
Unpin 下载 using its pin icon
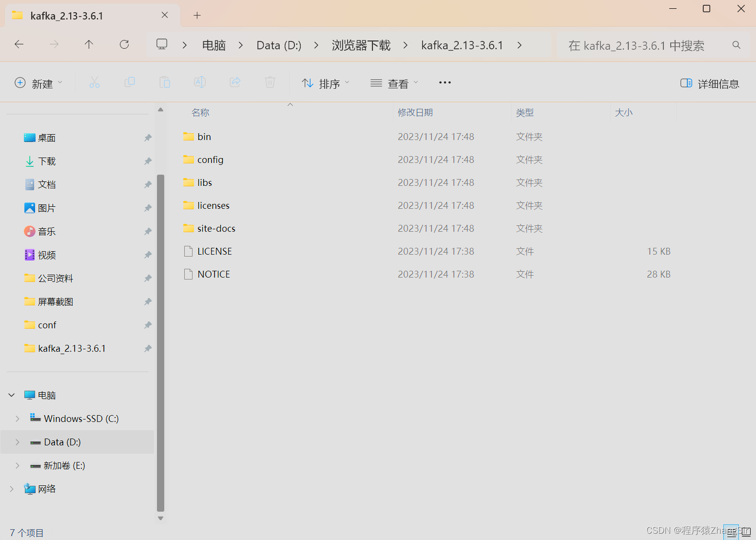click(148, 161)
